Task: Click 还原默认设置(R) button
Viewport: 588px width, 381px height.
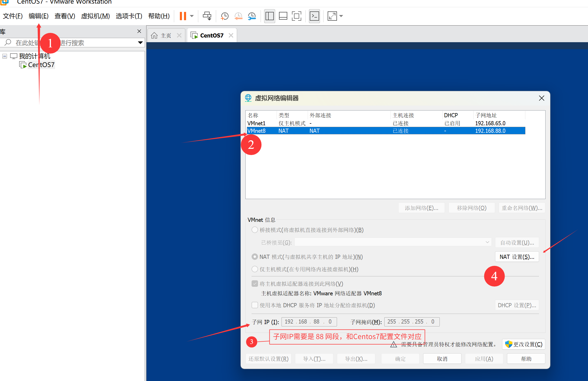Action: [268, 359]
